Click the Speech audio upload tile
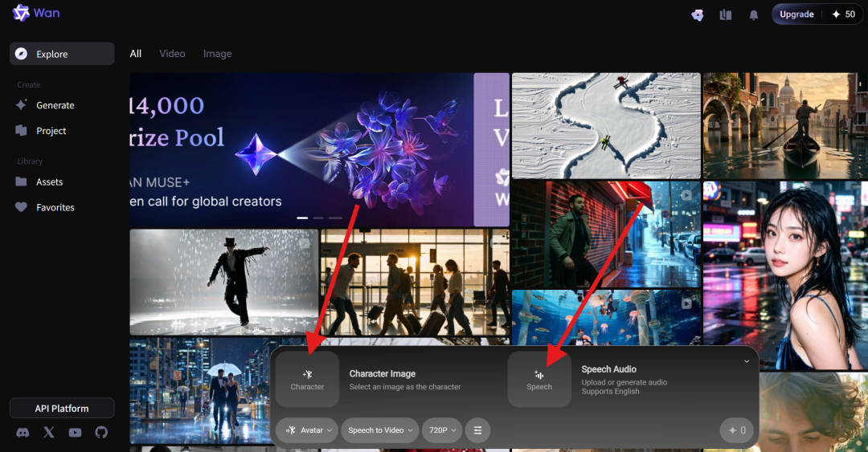 (539, 379)
